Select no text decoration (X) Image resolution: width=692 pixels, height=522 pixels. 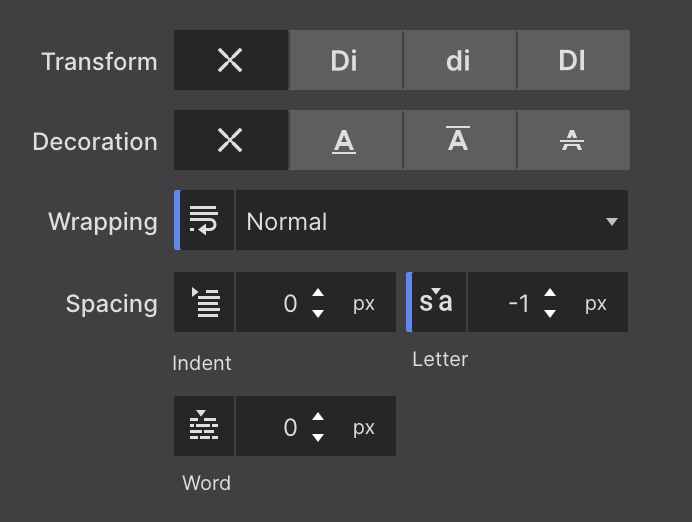click(x=231, y=140)
